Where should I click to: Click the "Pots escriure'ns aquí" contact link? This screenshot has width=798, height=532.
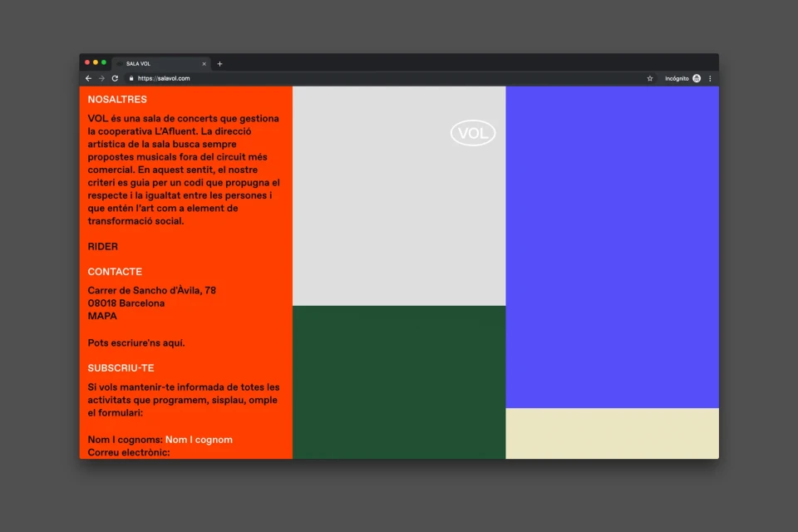coord(135,342)
